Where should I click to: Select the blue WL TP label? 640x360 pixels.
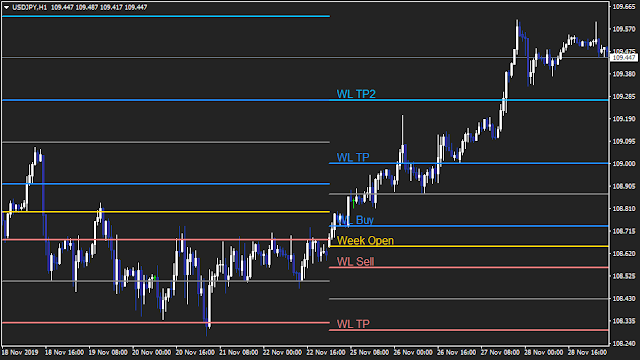point(353,157)
